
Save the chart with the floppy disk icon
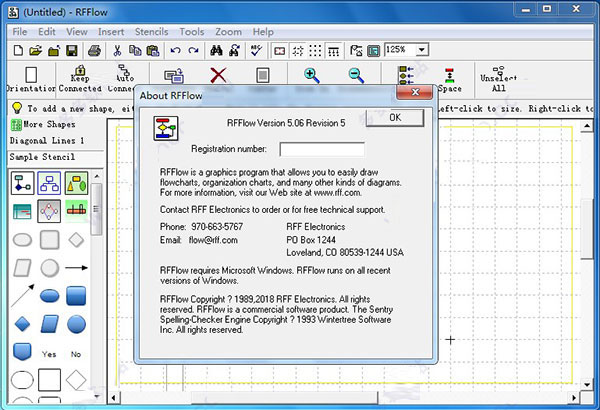72,50
